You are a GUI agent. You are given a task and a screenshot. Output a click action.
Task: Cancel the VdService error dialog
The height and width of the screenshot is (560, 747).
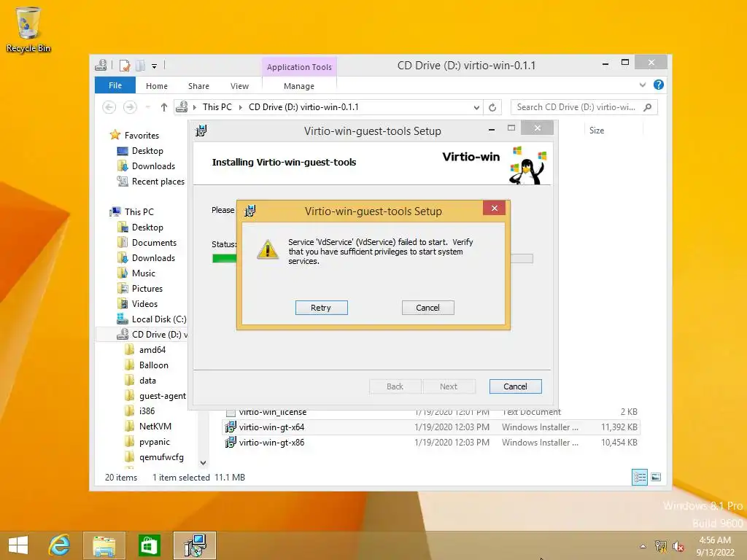[427, 308]
